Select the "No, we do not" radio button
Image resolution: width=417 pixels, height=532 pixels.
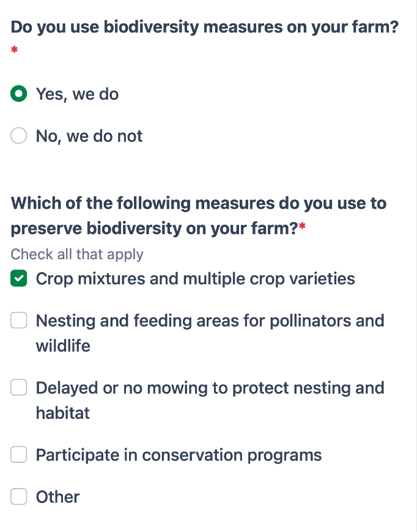[x=19, y=136]
